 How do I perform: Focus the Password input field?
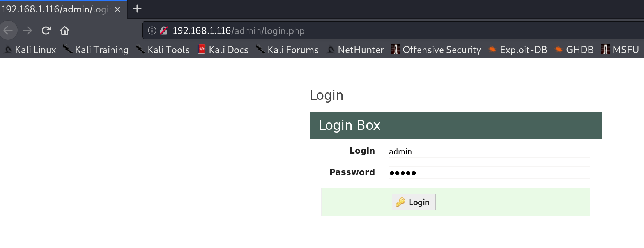[489, 173]
